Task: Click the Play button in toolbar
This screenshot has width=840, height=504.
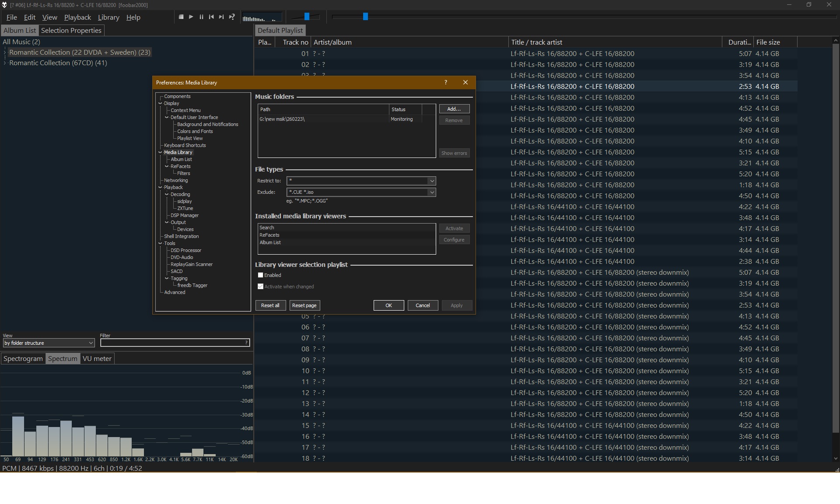Action: (x=191, y=17)
